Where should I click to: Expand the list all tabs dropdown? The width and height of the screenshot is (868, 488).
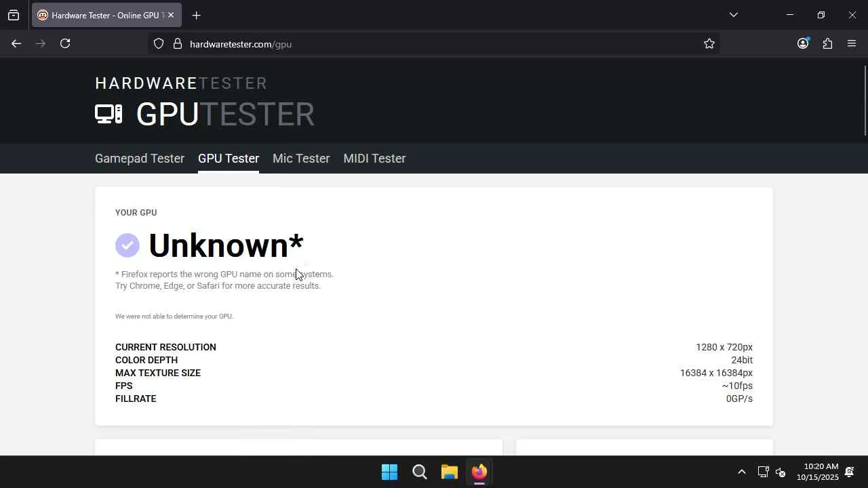pos(733,15)
